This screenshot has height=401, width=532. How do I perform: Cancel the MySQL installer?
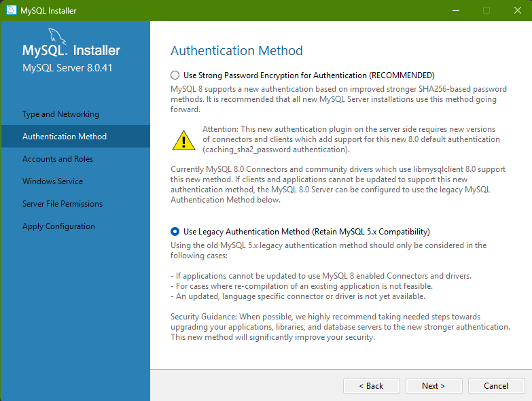click(496, 386)
